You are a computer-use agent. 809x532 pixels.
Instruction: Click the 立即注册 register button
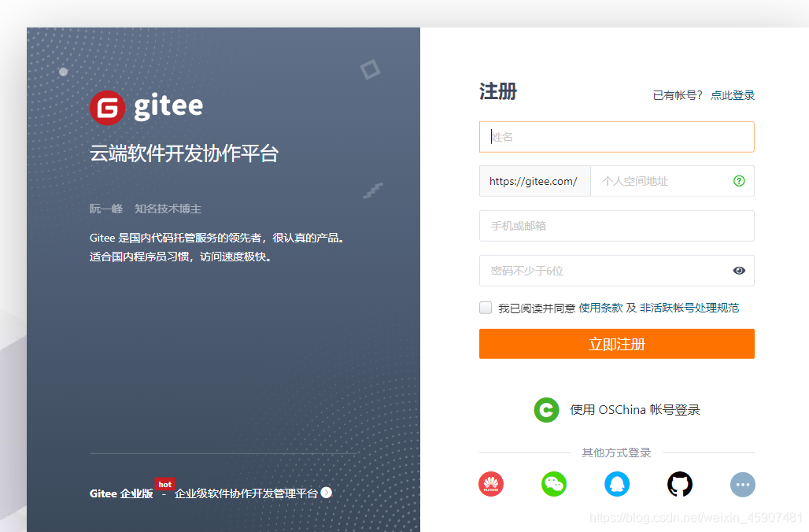click(616, 343)
